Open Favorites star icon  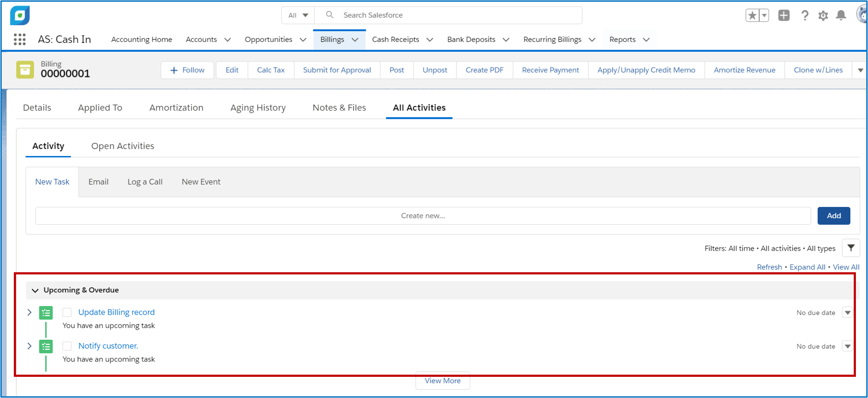[x=752, y=16]
